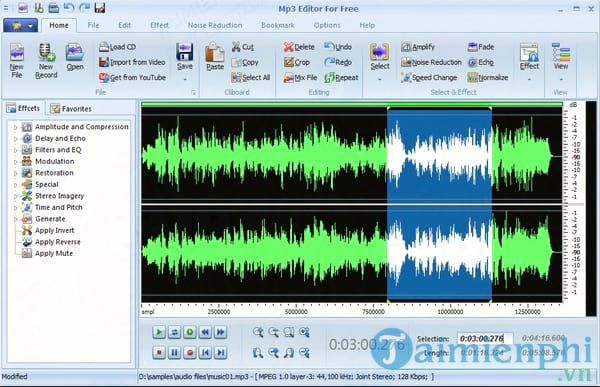Click Repeat in Editing group
600x387 pixels.
point(341,77)
